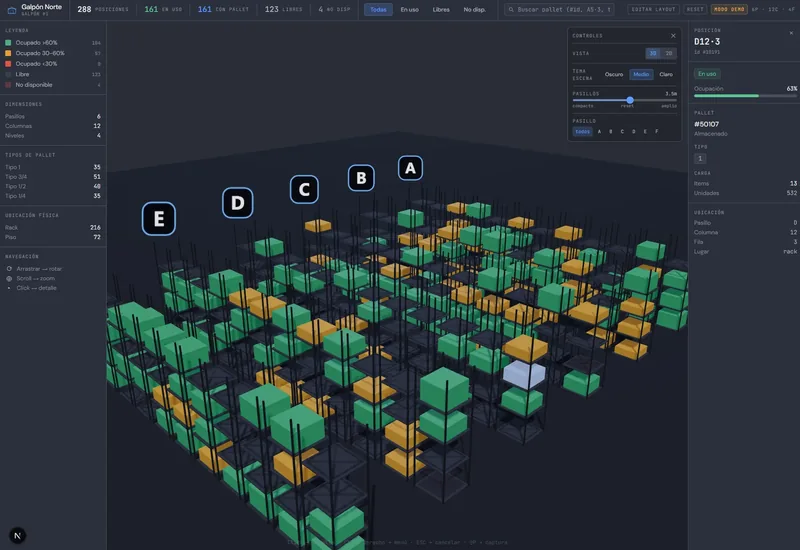
Task: Click the Columnas 12 dimension row
Action: click(x=53, y=126)
